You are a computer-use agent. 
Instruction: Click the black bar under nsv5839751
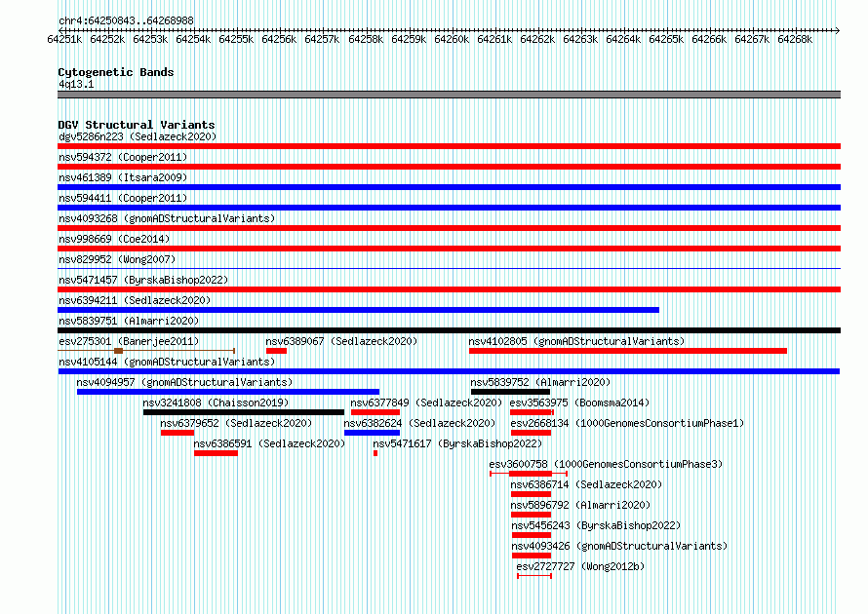click(449, 330)
